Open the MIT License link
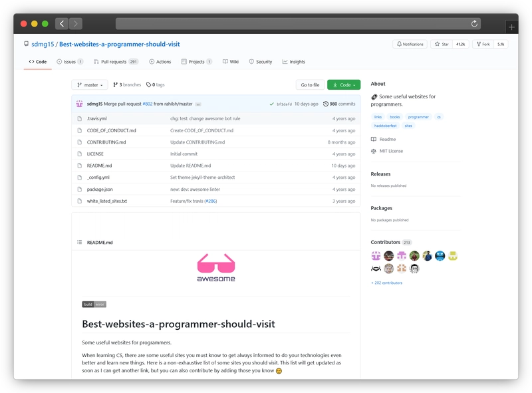 [x=391, y=151]
